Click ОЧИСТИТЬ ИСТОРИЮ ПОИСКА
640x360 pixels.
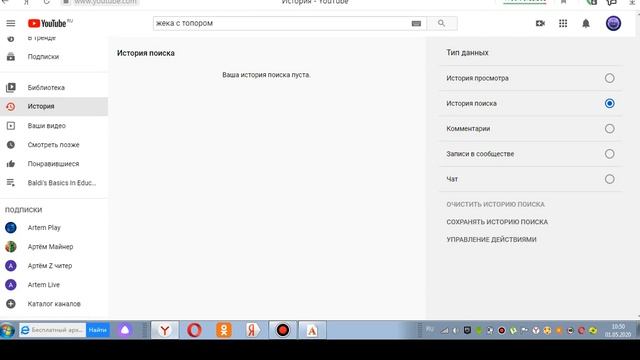tap(496, 204)
